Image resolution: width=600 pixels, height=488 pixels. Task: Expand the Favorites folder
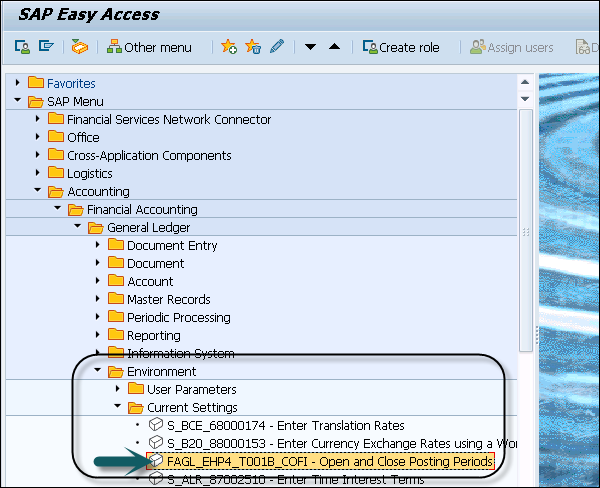click(x=17, y=83)
